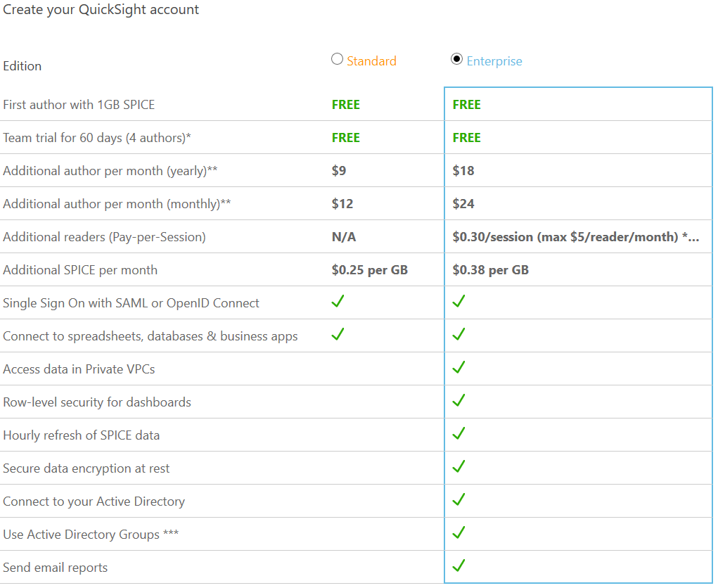Viewport: 718px width, 588px height.
Task: Click Standard checkmark for Connect to spreadsheets
Action: click(x=338, y=334)
